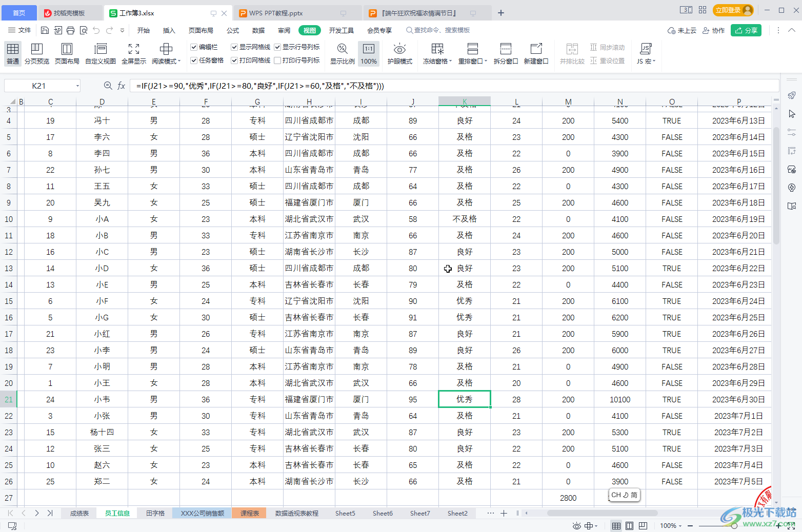The image size is (802, 532).
Task: Click the 未上云 cloud status button
Action: coord(682,30)
